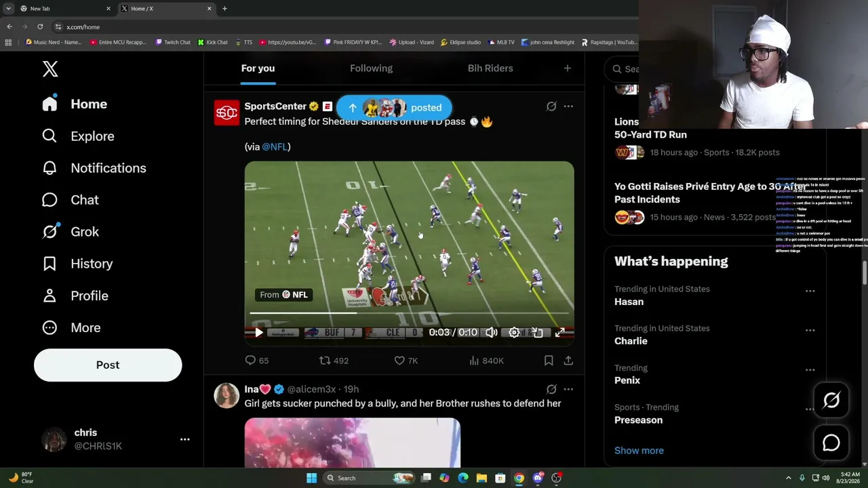Screen dimensions: 868x488
Task: Enter fullscreen on the NFL video
Action: tap(560, 332)
